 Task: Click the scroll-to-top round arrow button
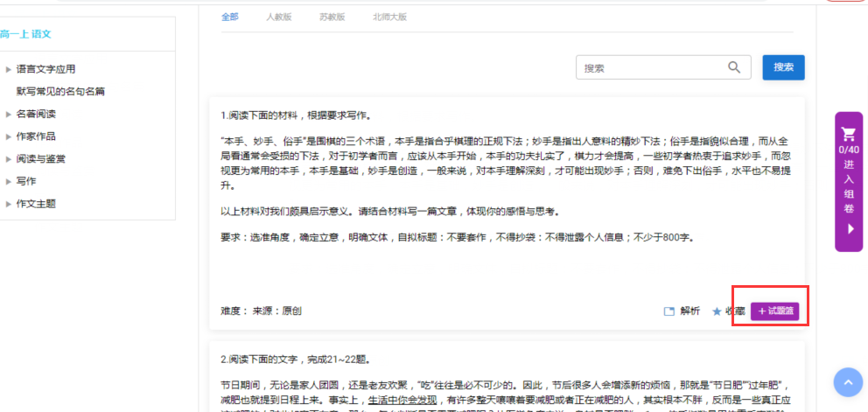(848, 383)
